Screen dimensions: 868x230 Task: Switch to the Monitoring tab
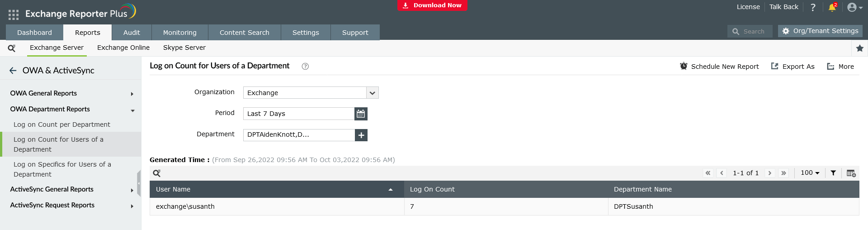coord(180,33)
